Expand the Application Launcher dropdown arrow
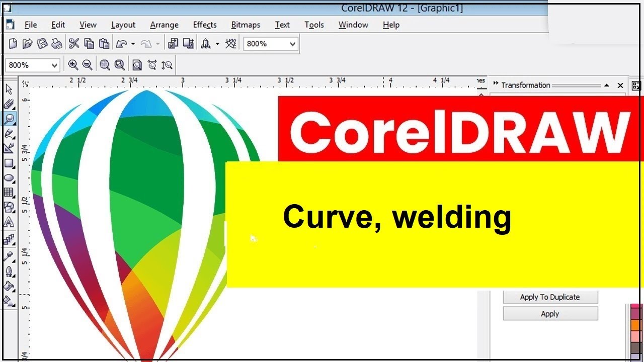Viewport: 644px width, 362px height. pos(217,44)
